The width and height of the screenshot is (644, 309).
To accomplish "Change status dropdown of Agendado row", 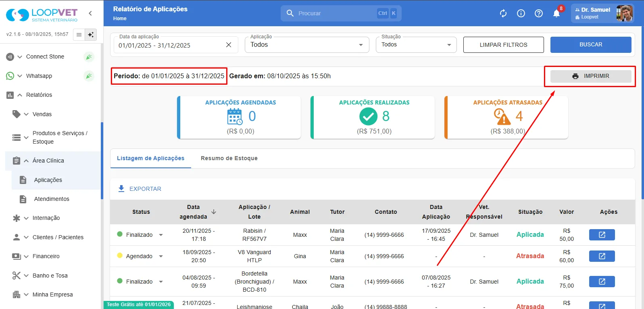I will point(161,256).
